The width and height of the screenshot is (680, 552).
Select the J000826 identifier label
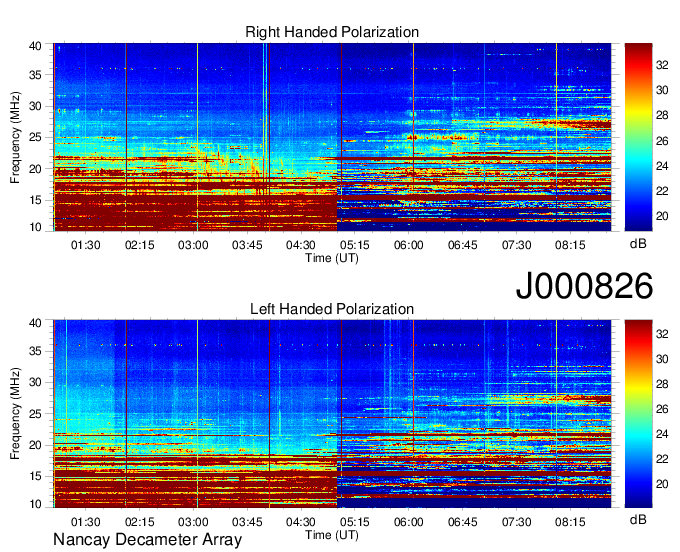tap(584, 286)
